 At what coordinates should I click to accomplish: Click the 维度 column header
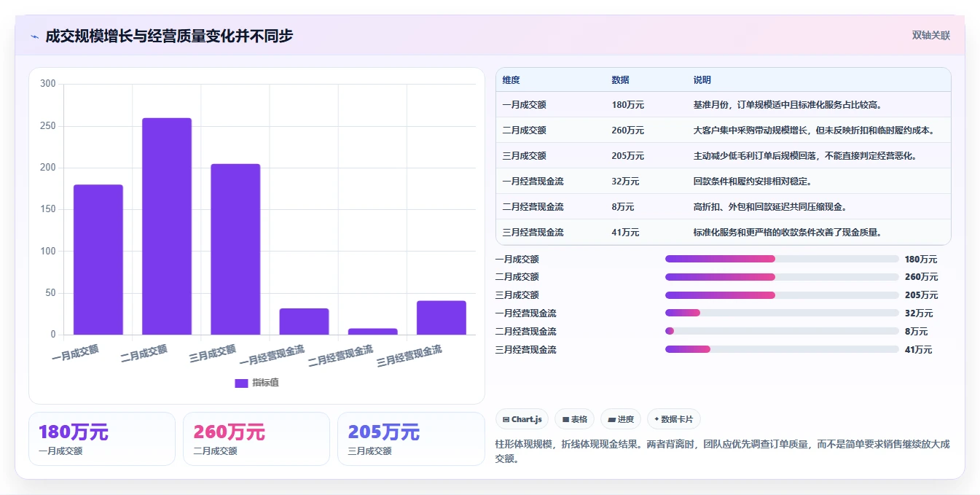click(x=511, y=80)
